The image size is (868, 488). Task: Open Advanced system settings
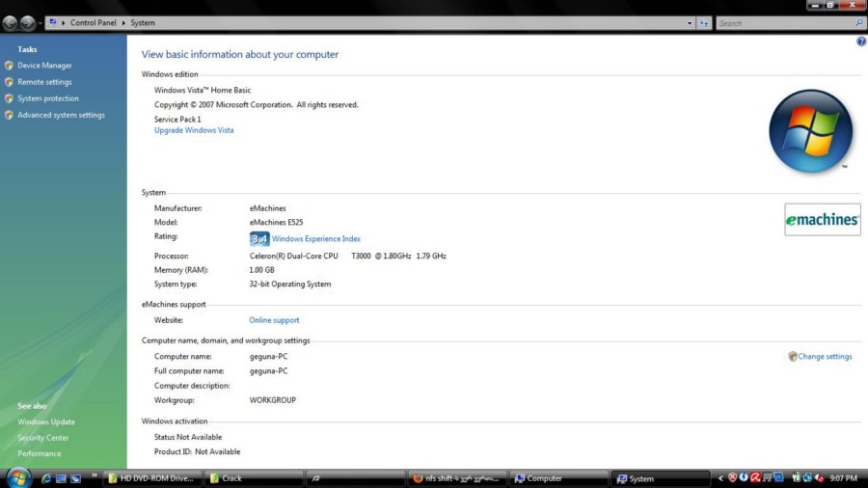pyautogui.click(x=61, y=115)
